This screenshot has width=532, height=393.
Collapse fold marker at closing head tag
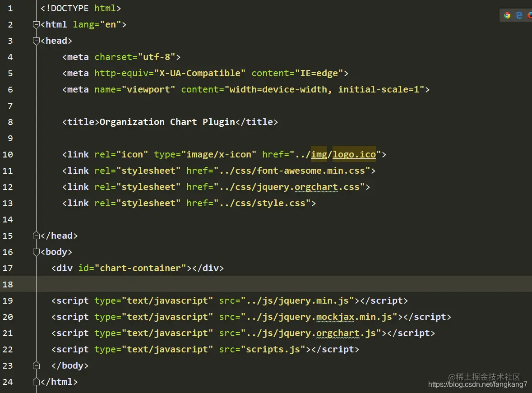(36, 236)
